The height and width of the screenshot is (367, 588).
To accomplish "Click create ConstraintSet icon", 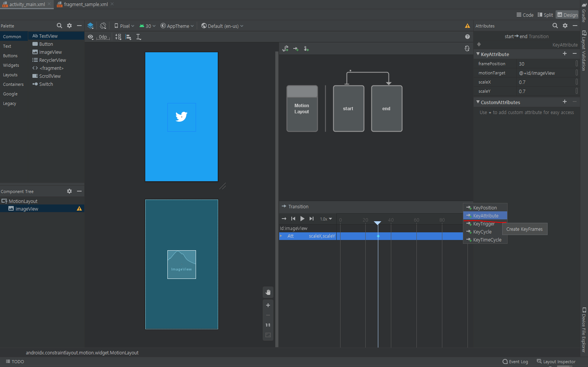I will (285, 48).
